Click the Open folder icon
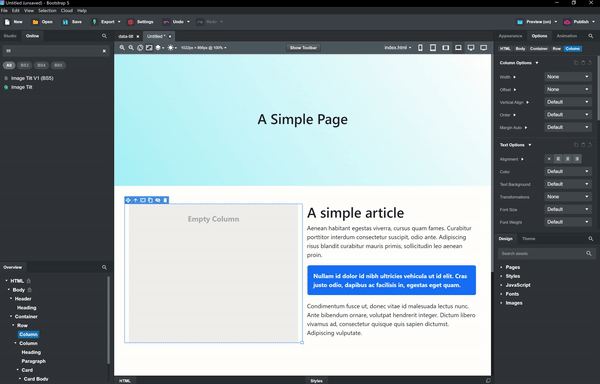Viewport: 600px width, 384px height. (x=35, y=22)
